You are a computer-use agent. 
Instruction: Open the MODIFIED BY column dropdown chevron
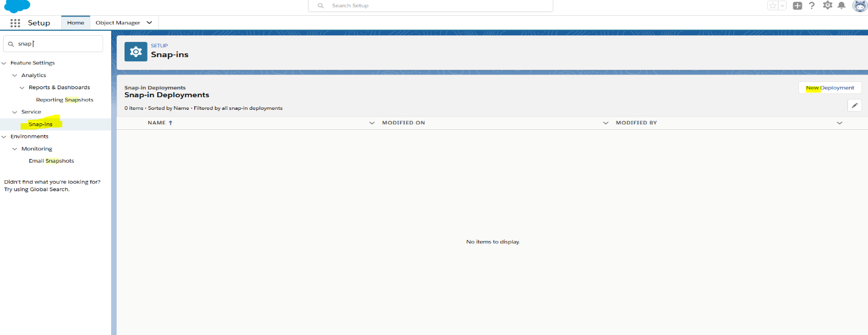[839, 123]
